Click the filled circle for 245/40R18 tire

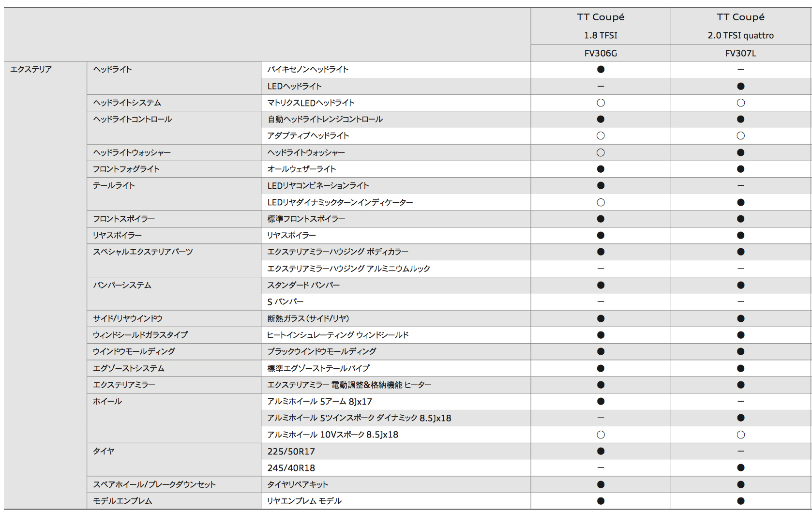click(x=740, y=467)
